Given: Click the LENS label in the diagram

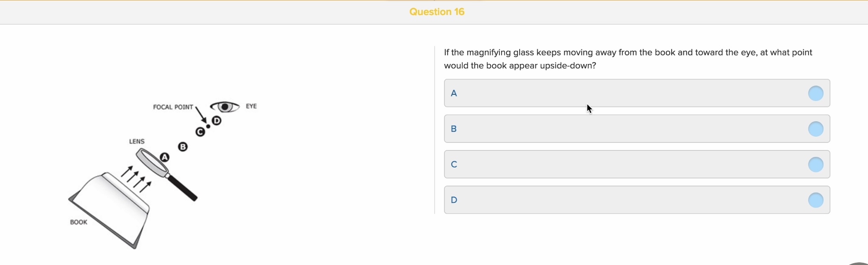Looking at the screenshot, I should click(136, 141).
